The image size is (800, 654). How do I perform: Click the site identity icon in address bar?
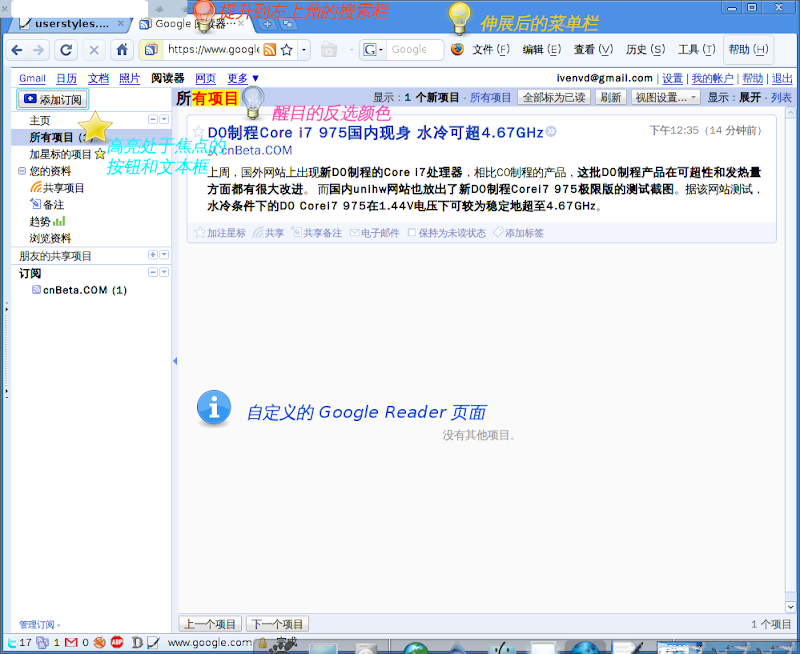pos(151,49)
